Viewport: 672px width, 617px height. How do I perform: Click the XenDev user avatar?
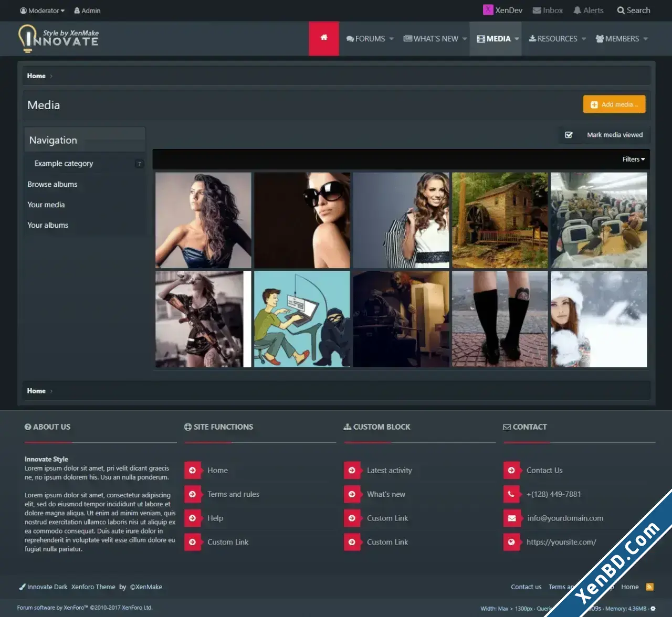(x=488, y=10)
